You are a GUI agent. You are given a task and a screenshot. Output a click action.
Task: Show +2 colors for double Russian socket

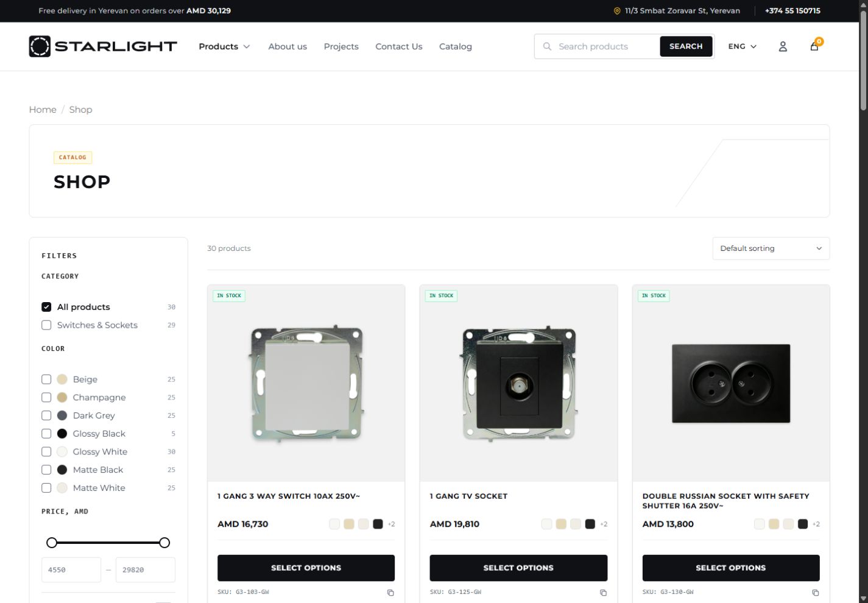click(x=816, y=524)
